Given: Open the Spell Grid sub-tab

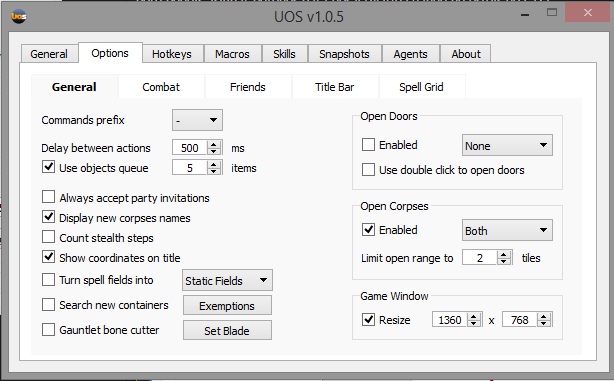Looking at the screenshot, I should click(x=421, y=87).
